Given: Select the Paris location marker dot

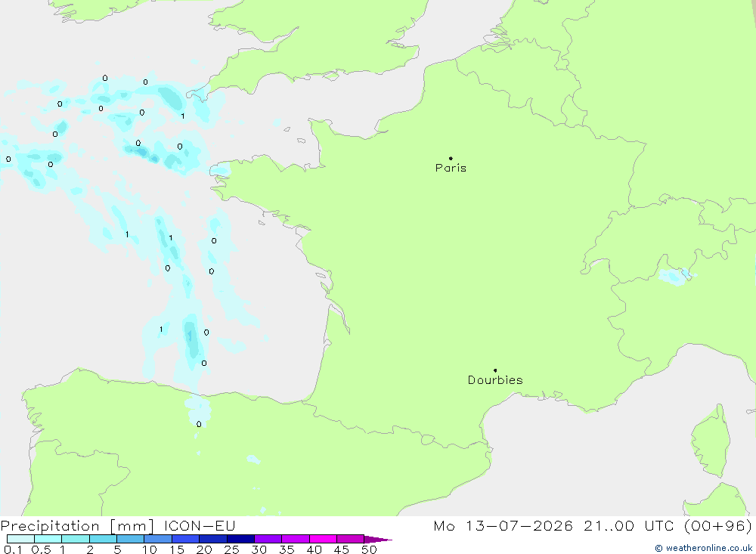Looking at the screenshot, I should click(x=451, y=158).
